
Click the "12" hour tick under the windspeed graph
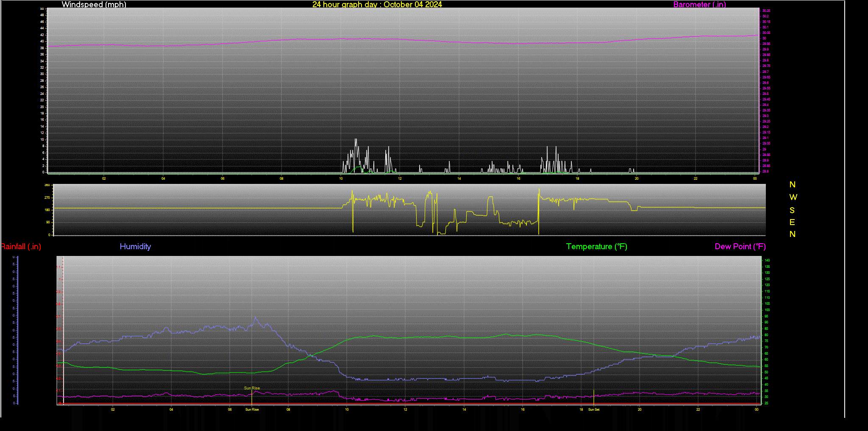[x=400, y=178]
